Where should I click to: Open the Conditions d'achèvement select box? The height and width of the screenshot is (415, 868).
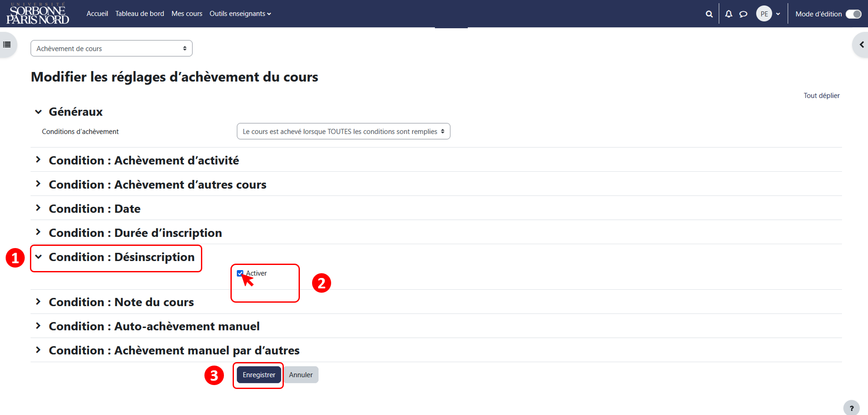pyautogui.click(x=343, y=131)
